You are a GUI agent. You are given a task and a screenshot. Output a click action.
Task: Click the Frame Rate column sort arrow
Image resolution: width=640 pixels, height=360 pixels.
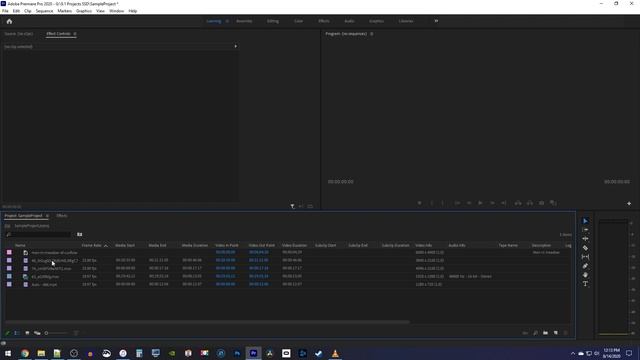pyautogui.click(x=106, y=246)
